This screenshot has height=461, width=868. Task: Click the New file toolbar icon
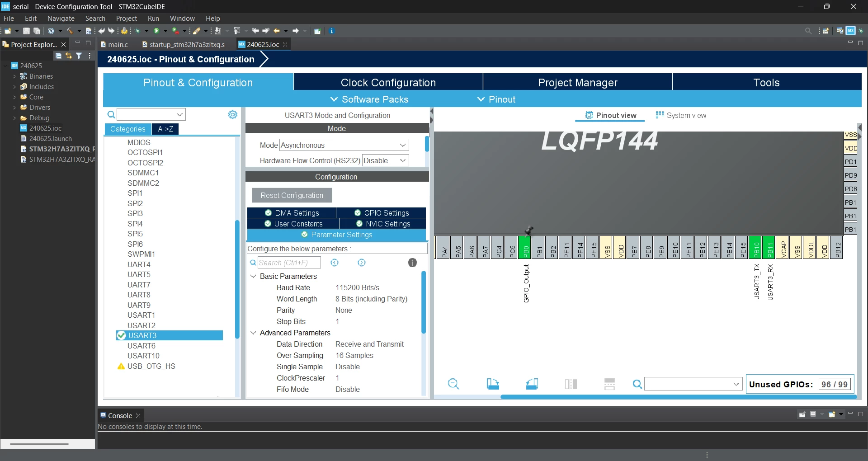coord(8,31)
